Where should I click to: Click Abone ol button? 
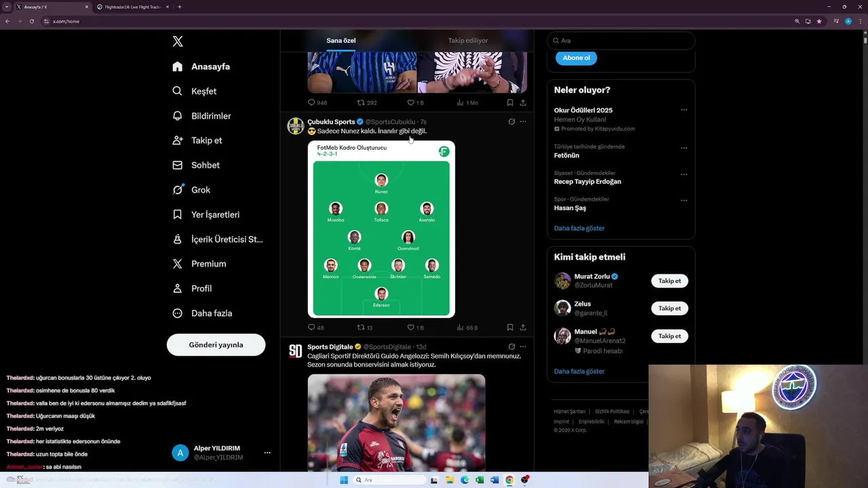tap(576, 58)
